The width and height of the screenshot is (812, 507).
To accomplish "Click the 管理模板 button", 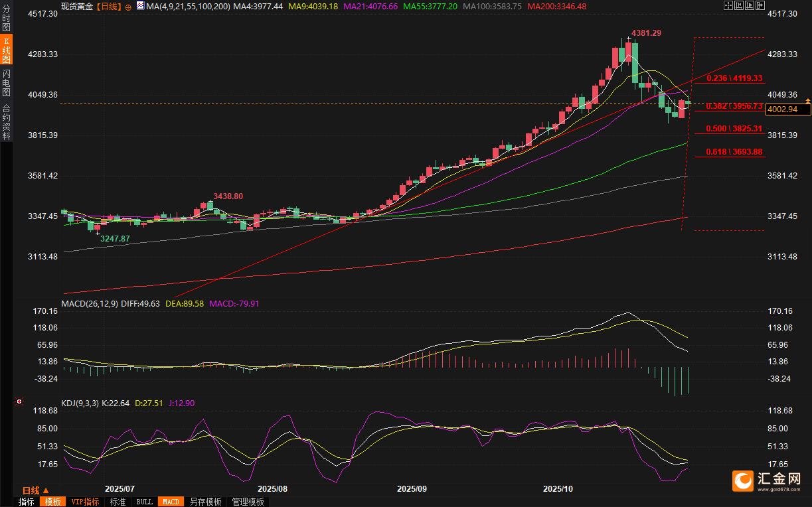I will tap(248, 502).
